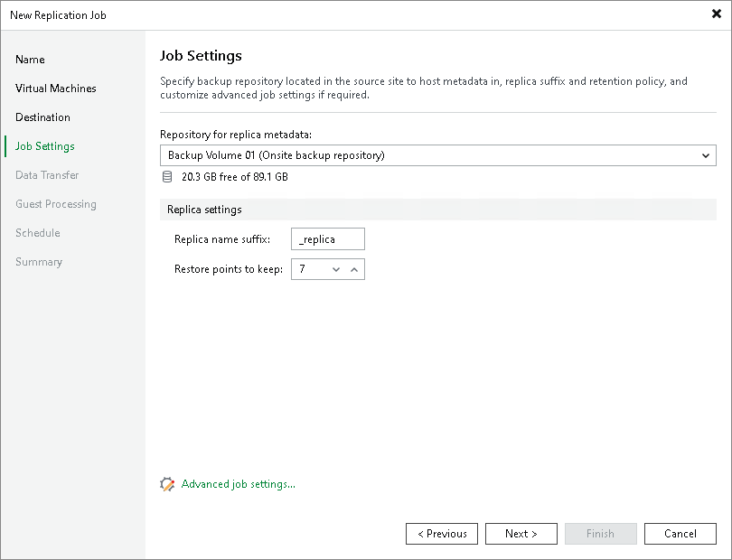Click inside the Replica name suffix field
Screen dimensions: 732x560
(327, 238)
